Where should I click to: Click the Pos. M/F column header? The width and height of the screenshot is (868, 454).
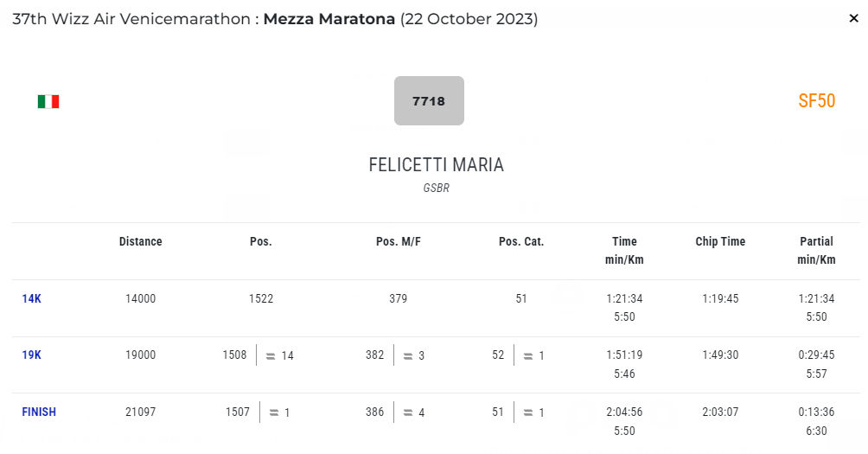coord(399,242)
